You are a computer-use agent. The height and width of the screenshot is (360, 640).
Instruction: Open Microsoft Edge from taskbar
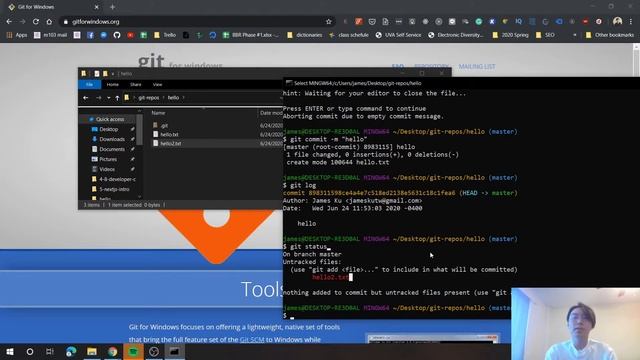[71, 351]
